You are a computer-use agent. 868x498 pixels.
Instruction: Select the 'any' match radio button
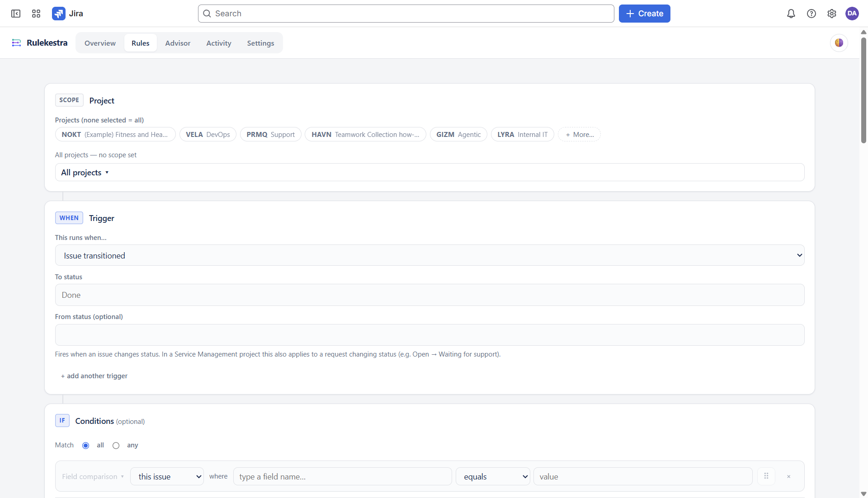pos(116,446)
